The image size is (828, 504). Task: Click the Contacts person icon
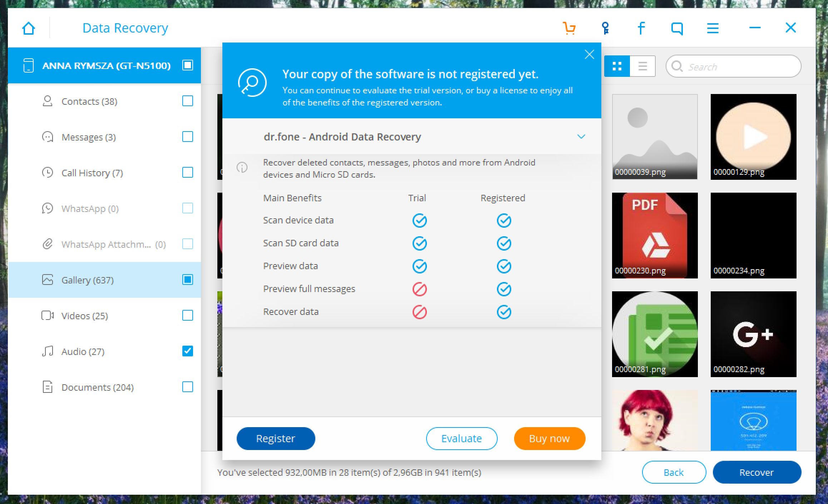point(48,101)
